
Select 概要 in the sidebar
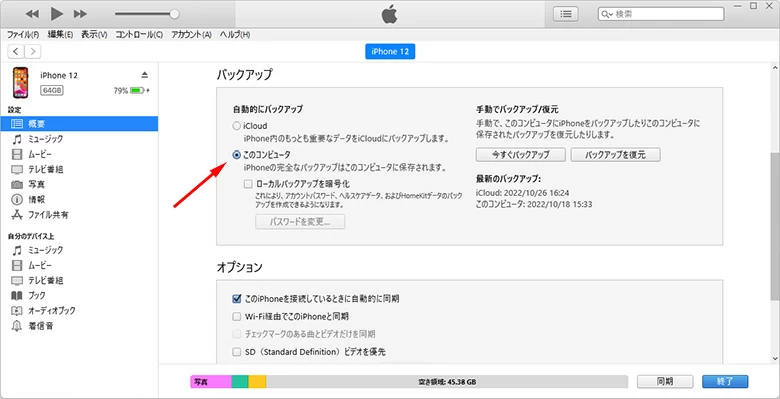click(79, 123)
